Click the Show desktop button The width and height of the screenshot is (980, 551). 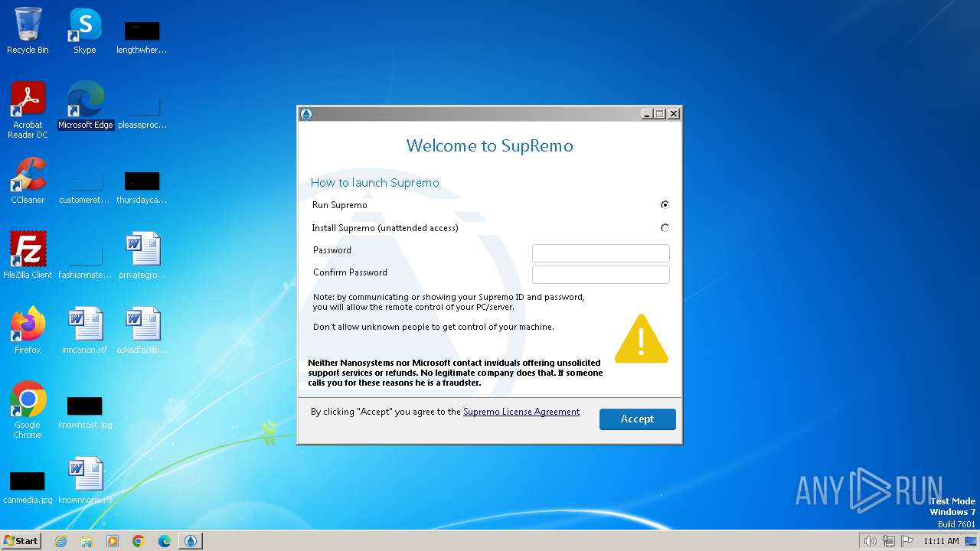(x=971, y=541)
